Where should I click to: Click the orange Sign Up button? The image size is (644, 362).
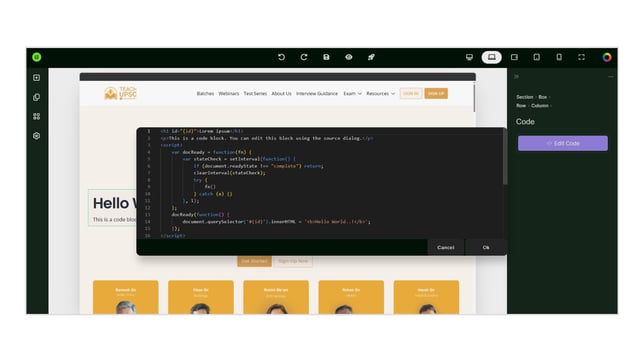coord(436,94)
